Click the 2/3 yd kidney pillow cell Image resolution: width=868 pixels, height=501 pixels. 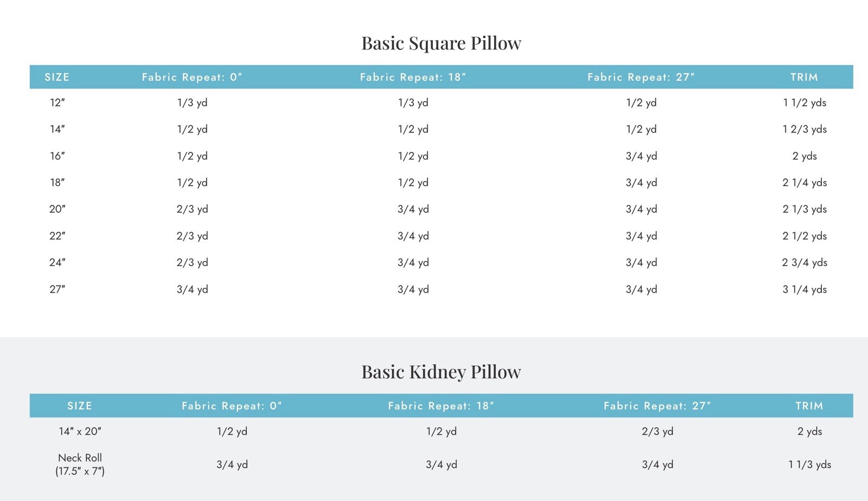657,432
